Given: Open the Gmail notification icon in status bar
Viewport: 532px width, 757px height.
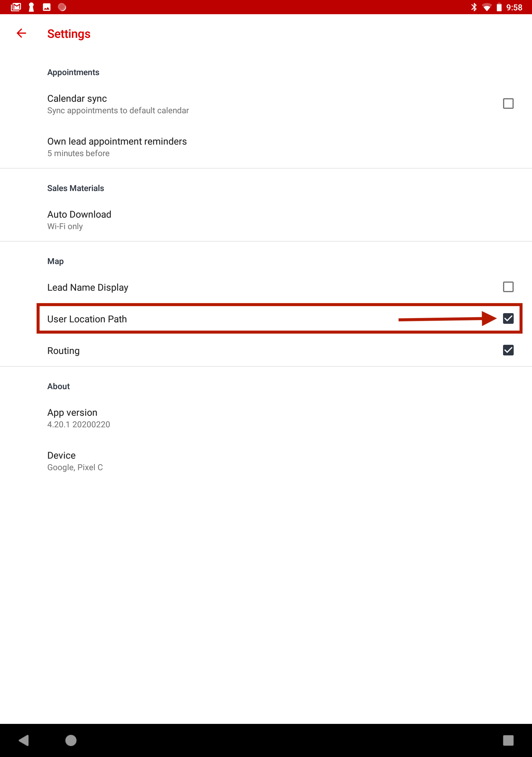Looking at the screenshot, I should point(16,7).
